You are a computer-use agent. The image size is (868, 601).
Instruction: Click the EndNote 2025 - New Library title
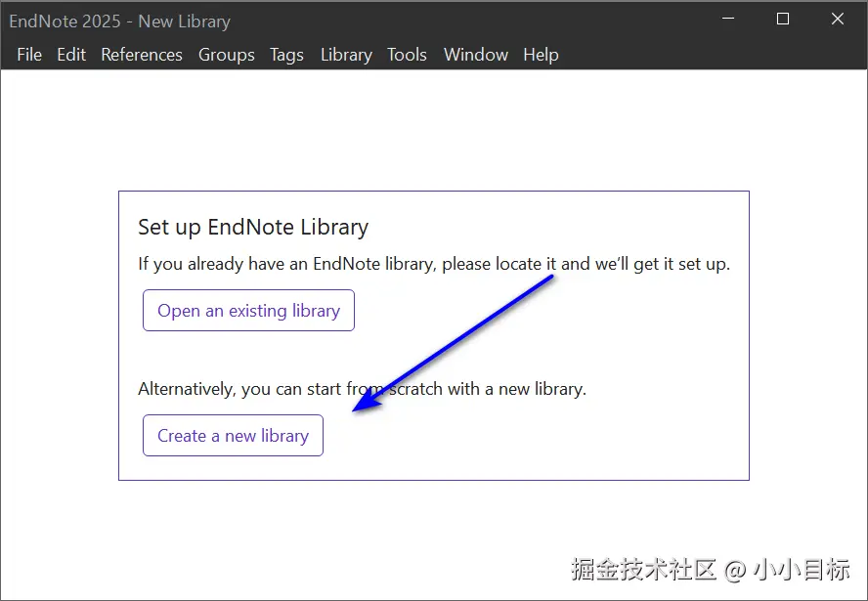[x=119, y=21]
